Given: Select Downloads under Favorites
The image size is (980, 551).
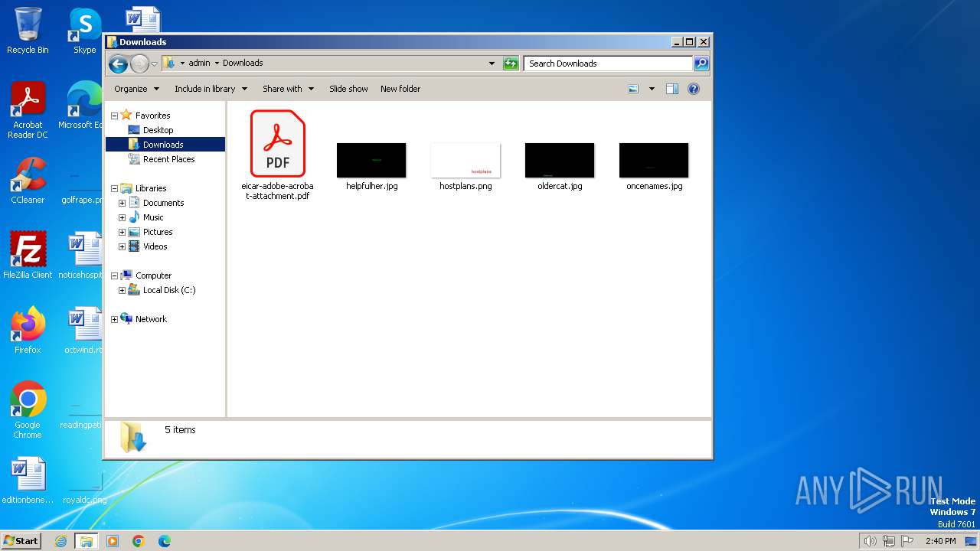Looking at the screenshot, I should 163,145.
